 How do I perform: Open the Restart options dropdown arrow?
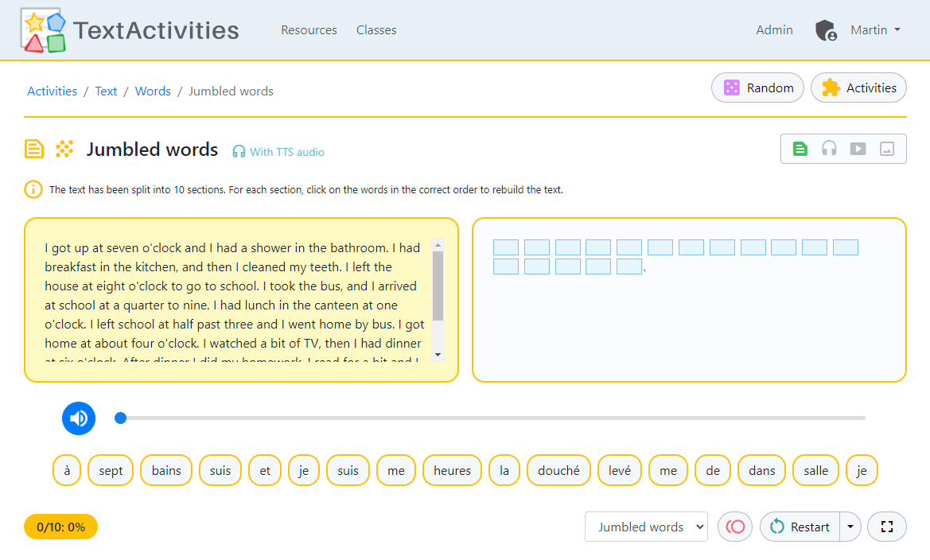850,527
